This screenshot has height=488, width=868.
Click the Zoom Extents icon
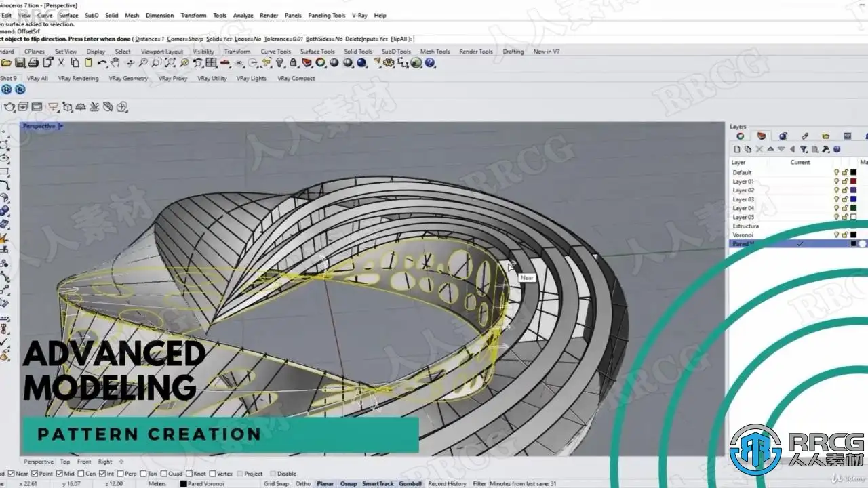(170, 62)
